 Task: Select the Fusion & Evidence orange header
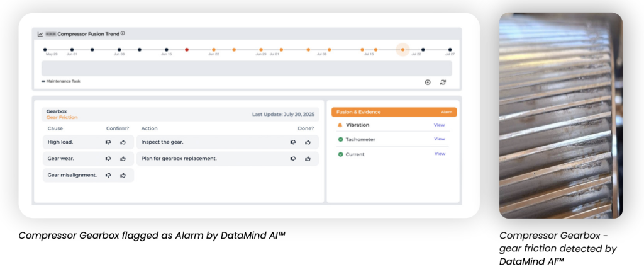click(394, 112)
